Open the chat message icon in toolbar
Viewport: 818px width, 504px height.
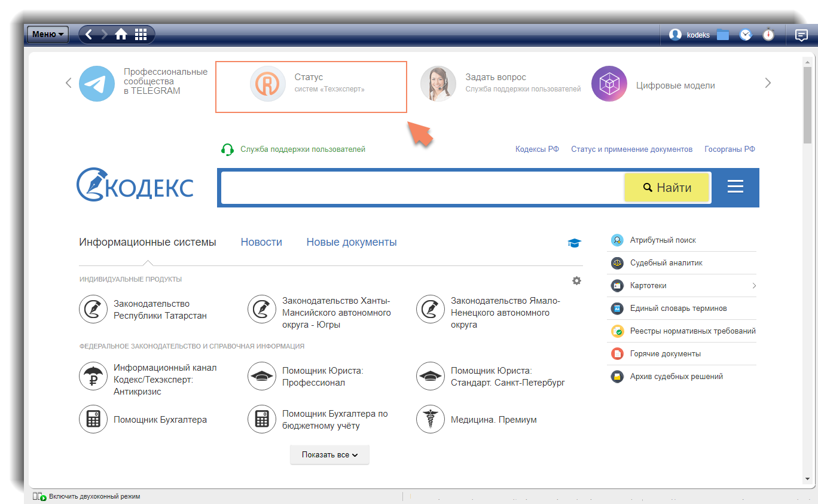point(801,35)
